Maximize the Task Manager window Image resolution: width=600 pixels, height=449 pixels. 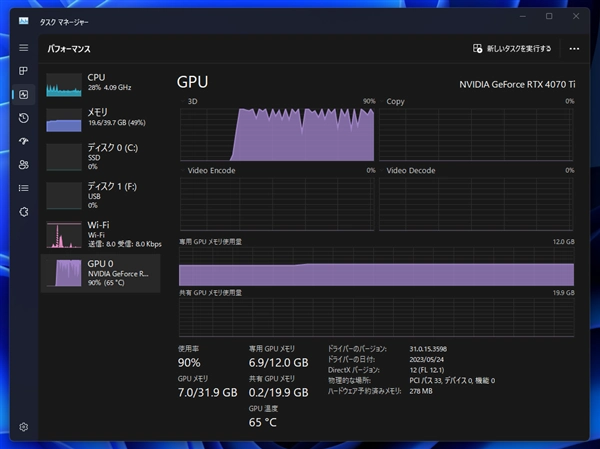pyautogui.click(x=549, y=16)
